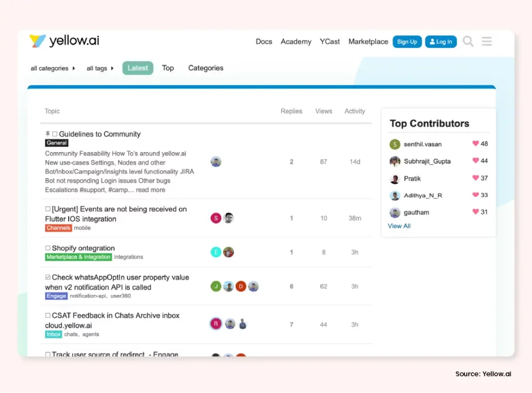The image size is (532, 393).
Task: Open the hamburger menu icon
Action: [x=486, y=42]
